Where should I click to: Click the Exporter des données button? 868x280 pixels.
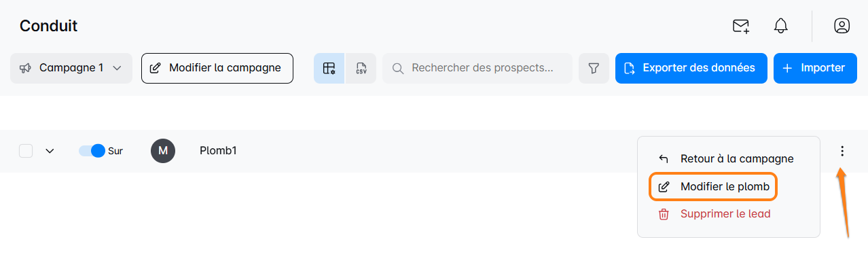pyautogui.click(x=691, y=68)
